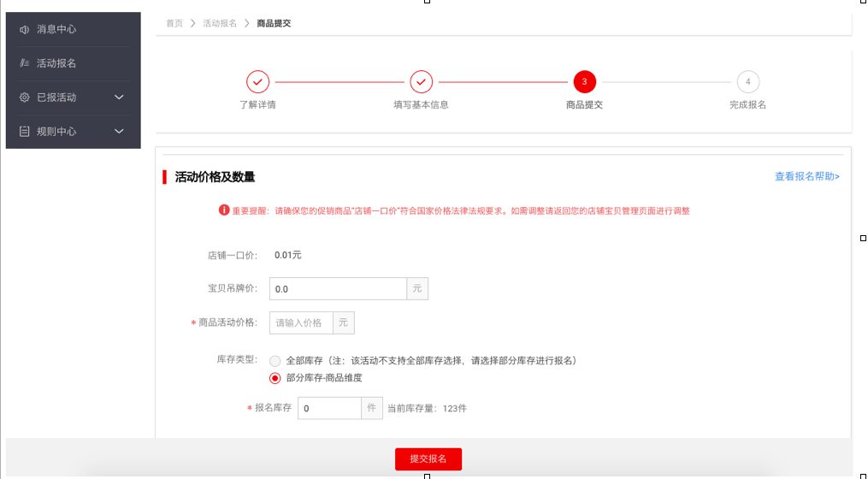The width and height of the screenshot is (868, 479).
Task: Select the 全部库存 radio button
Action: point(275,361)
